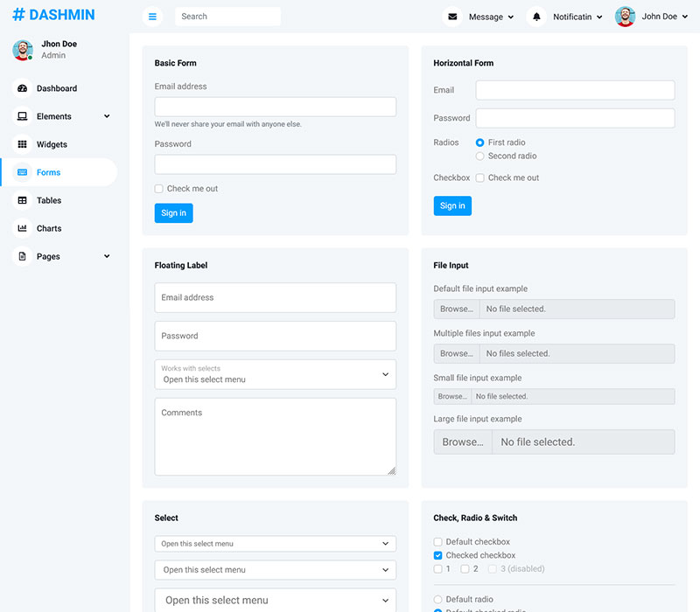Click the Widgets grid icon in sidebar

click(23, 144)
